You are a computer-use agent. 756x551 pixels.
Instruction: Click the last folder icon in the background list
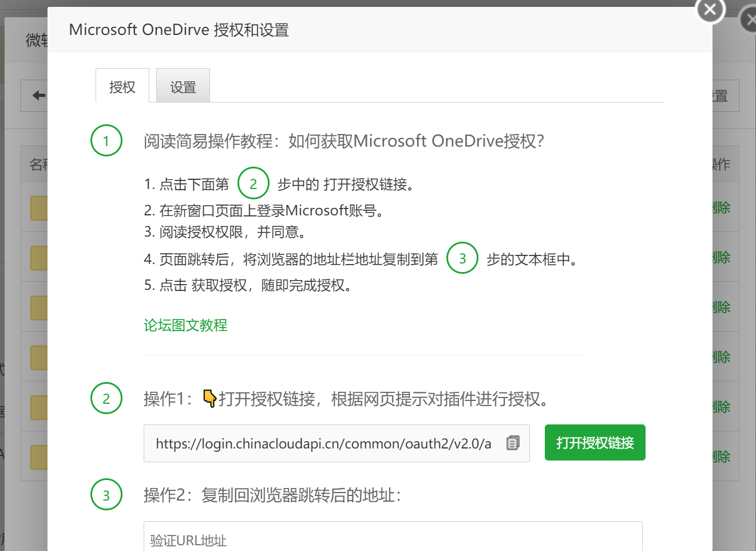point(39,457)
